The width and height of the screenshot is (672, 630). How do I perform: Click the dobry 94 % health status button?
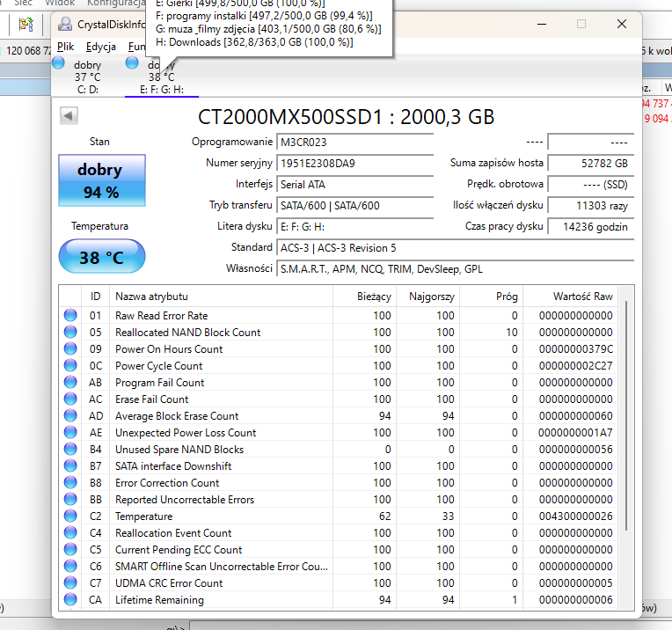pos(101,179)
